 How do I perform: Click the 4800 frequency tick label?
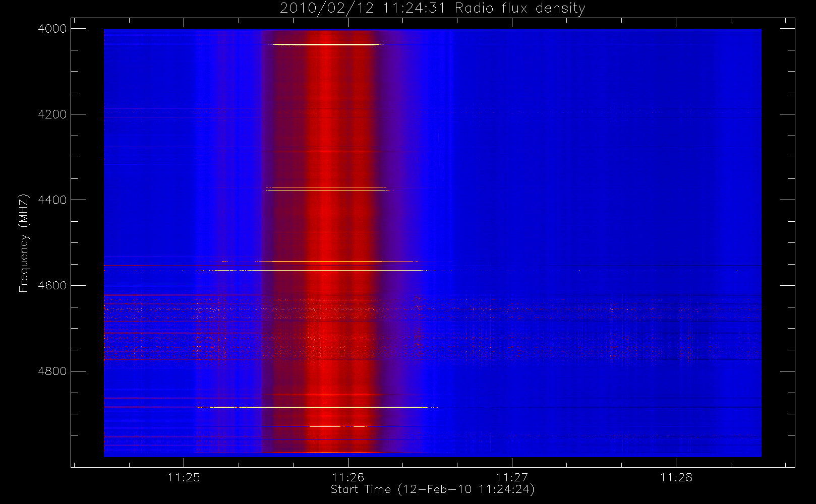[52, 371]
